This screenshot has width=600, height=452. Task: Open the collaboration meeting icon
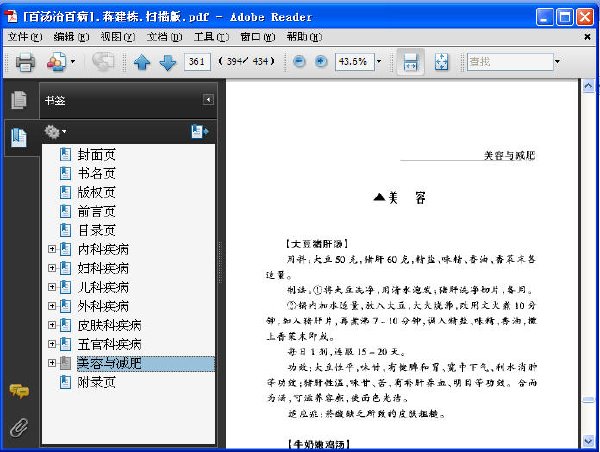[x=56, y=62]
